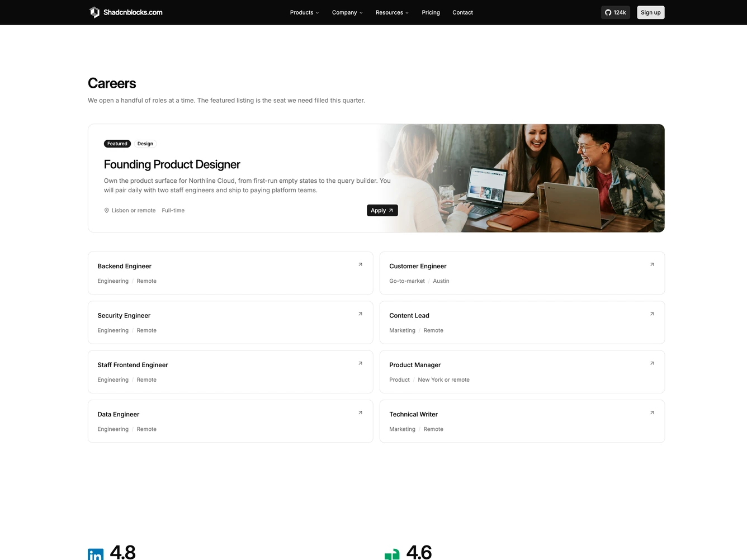Expand the Company dropdown menu
Screen dimensions: 747x560
point(347,12)
